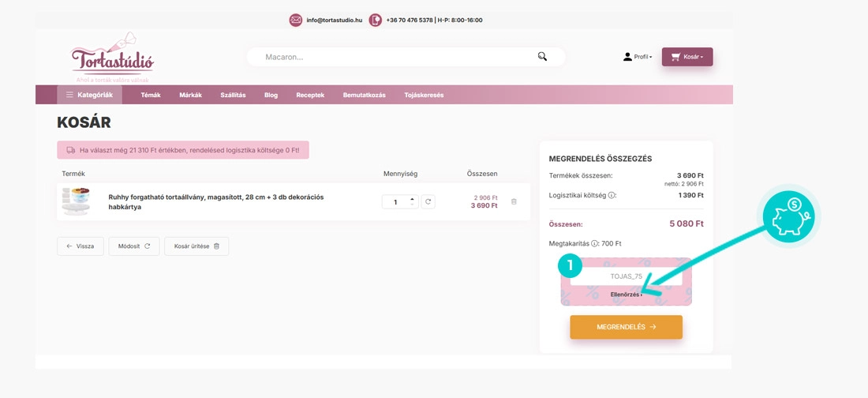Screen dimensions: 868x398
Task: Click the 3 690 Ft product price in row
Action: pos(484,205)
